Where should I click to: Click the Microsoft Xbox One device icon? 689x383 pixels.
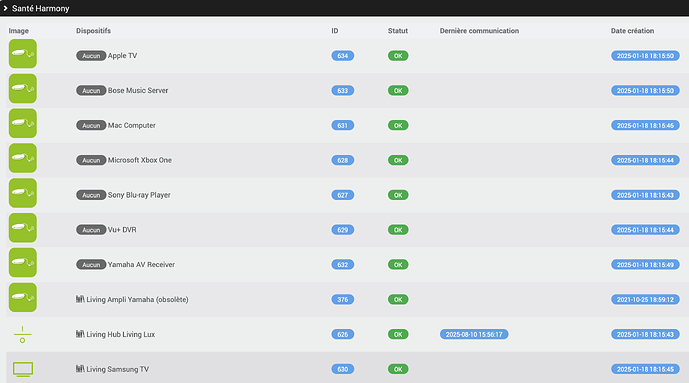pos(22,158)
